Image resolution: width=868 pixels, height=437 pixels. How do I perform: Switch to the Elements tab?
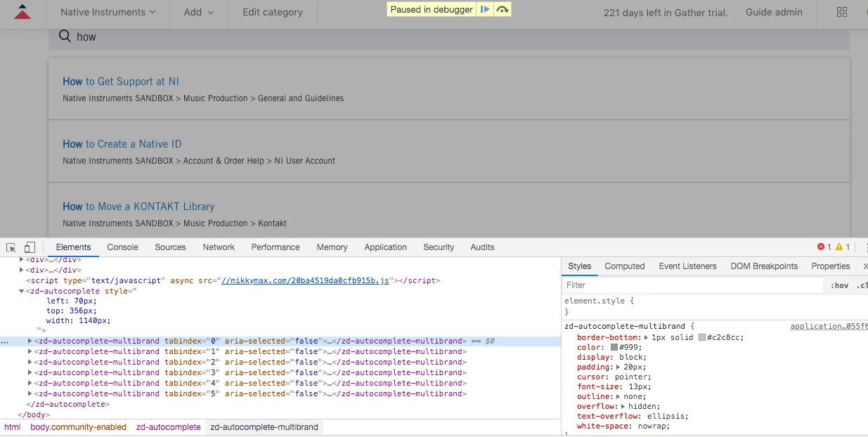(x=73, y=247)
